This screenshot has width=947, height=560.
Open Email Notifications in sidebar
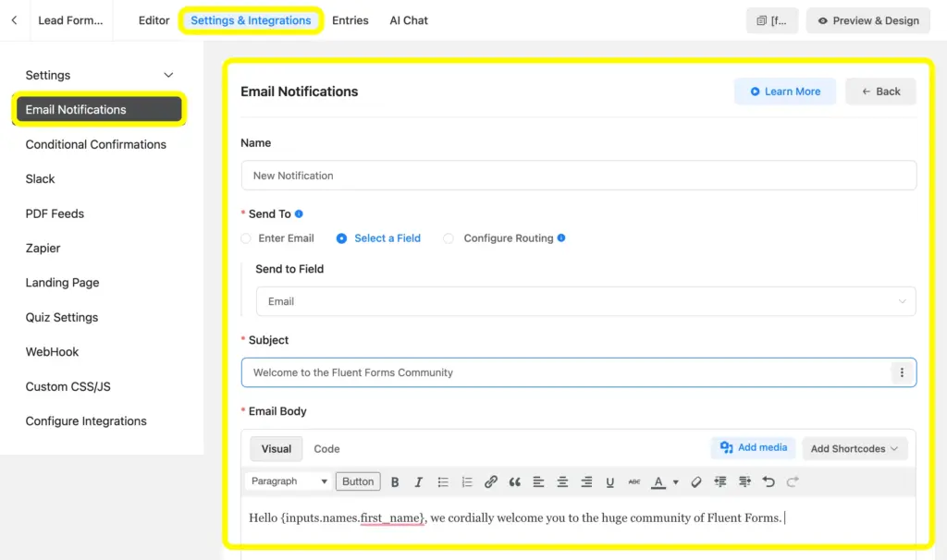(99, 109)
